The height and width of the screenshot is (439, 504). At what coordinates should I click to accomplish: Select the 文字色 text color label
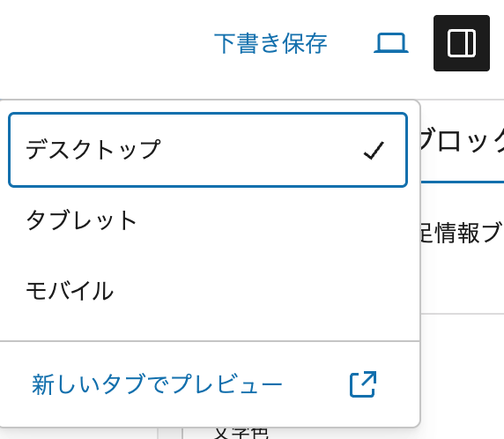(x=241, y=433)
